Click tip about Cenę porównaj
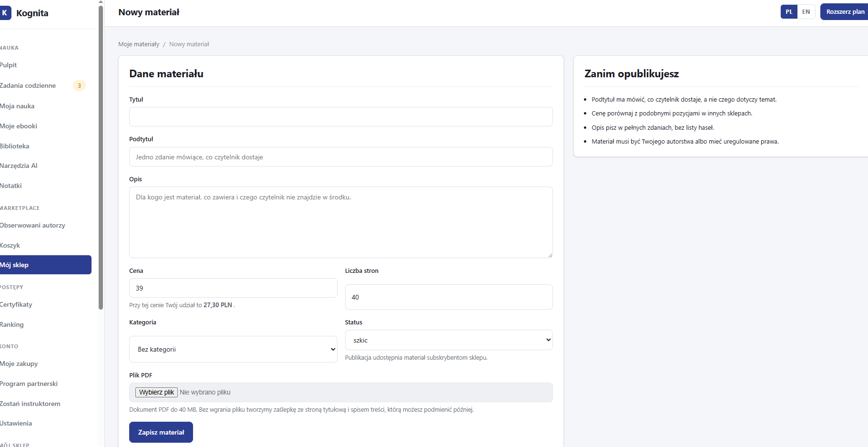868x447 pixels. [x=672, y=114]
